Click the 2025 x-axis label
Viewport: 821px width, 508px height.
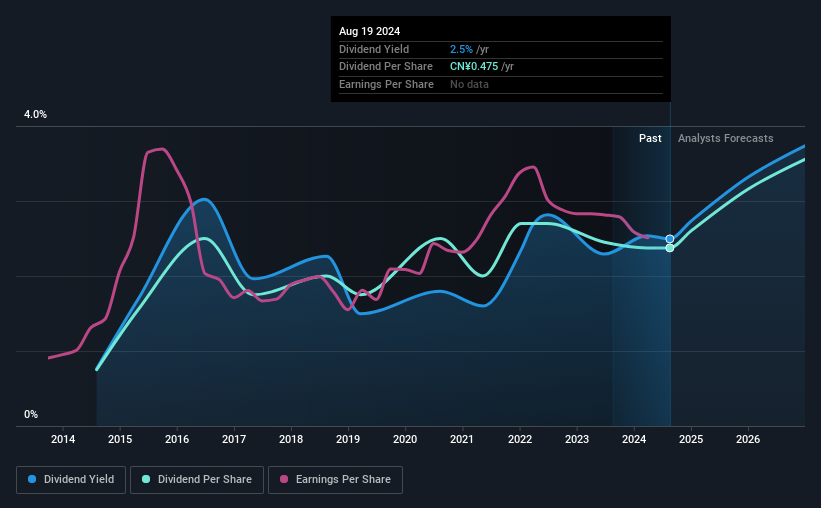tap(691, 439)
